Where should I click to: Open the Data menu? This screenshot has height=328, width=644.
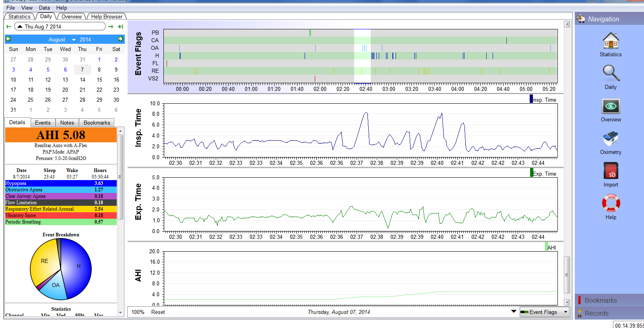click(44, 8)
